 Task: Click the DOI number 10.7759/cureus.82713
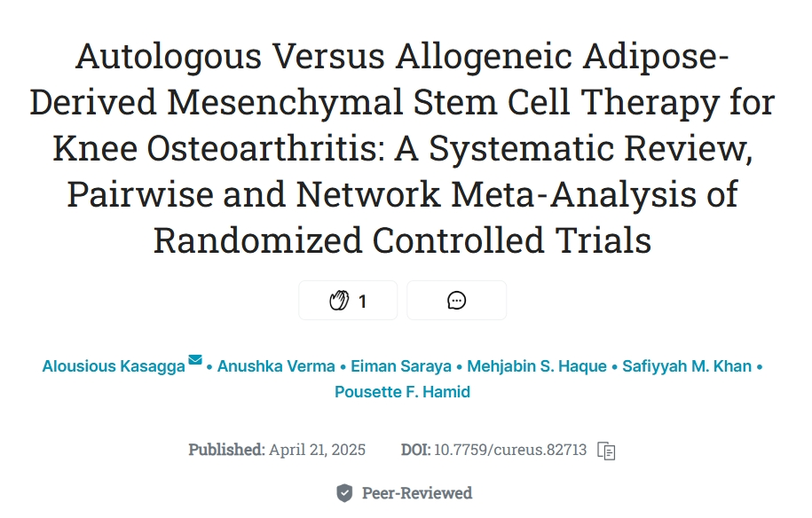coord(510,450)
